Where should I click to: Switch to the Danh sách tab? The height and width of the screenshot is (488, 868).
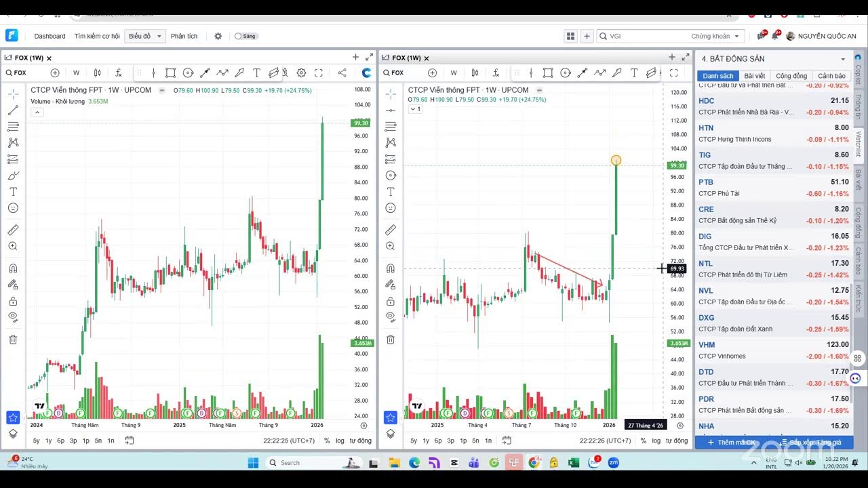point(717,76)
